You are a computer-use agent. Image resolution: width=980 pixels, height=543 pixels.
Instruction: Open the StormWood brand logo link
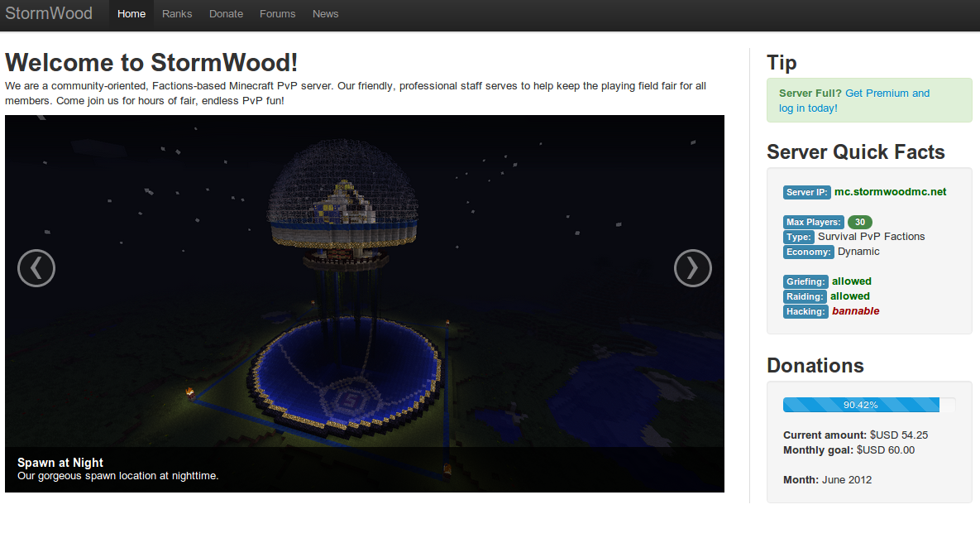tap(49, 14)
